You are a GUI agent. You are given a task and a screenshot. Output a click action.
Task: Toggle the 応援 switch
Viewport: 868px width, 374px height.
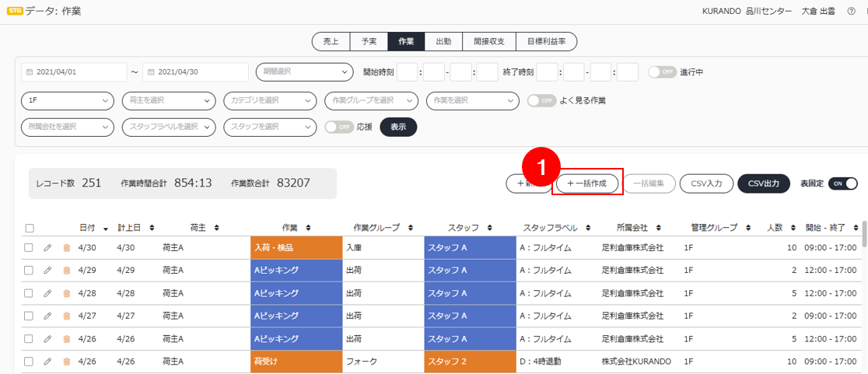click(x=339, y=127)
